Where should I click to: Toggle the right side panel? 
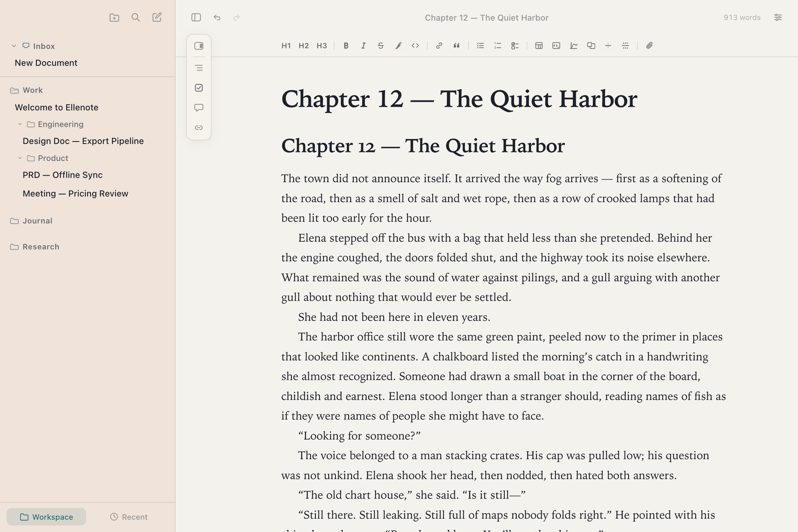click(x=199, y=46)
